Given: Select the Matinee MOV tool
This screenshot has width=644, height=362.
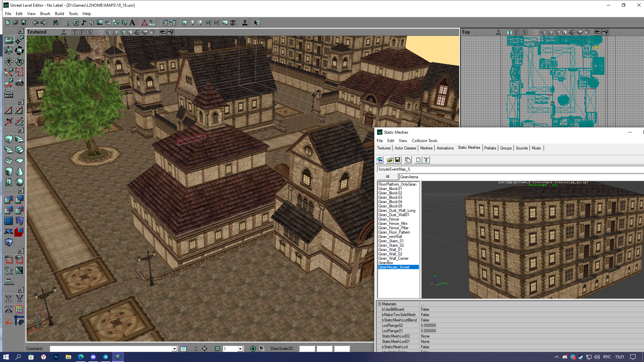Looking at the screenshot, I should coord(9,94).
